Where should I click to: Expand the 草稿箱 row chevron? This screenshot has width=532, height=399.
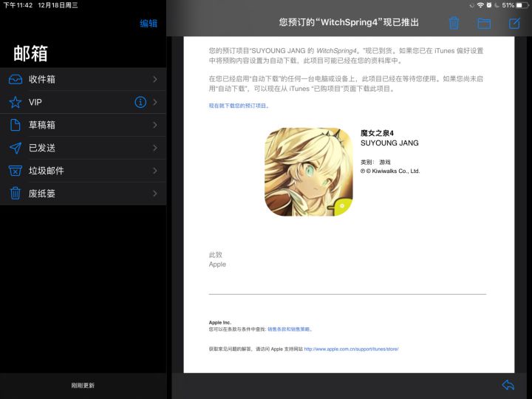[155, 125]
